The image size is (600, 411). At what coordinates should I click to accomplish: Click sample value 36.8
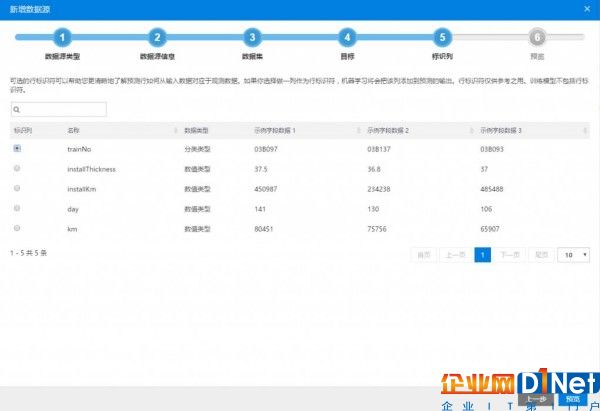[374, 169]
